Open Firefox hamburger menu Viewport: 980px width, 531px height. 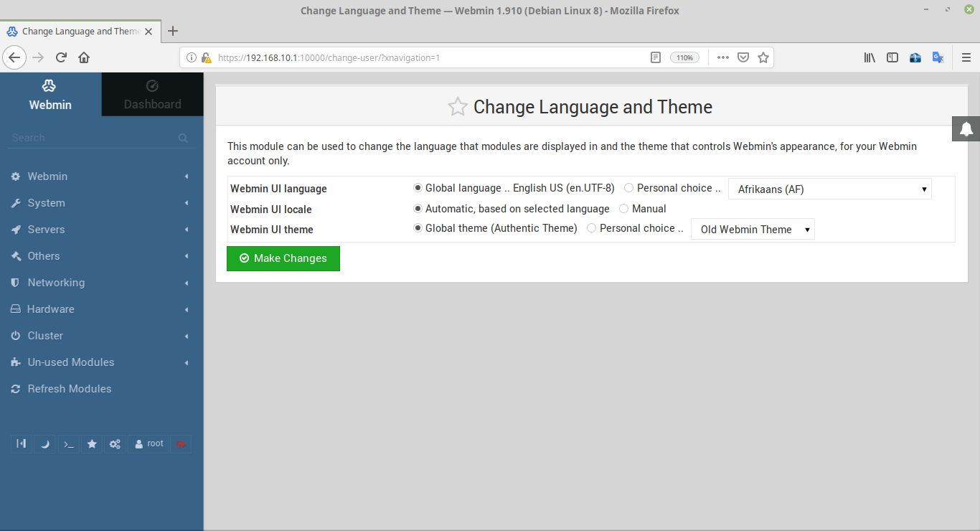click(966, 57)
